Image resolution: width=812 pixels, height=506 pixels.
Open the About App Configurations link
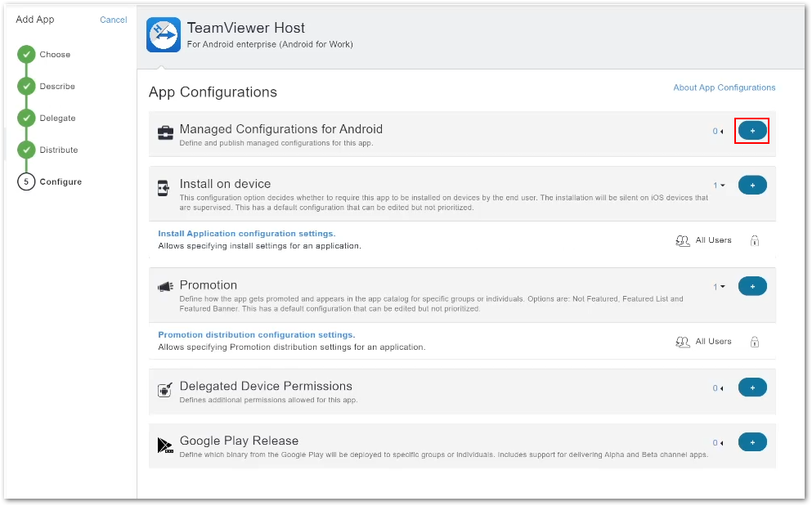pos(724,87)
